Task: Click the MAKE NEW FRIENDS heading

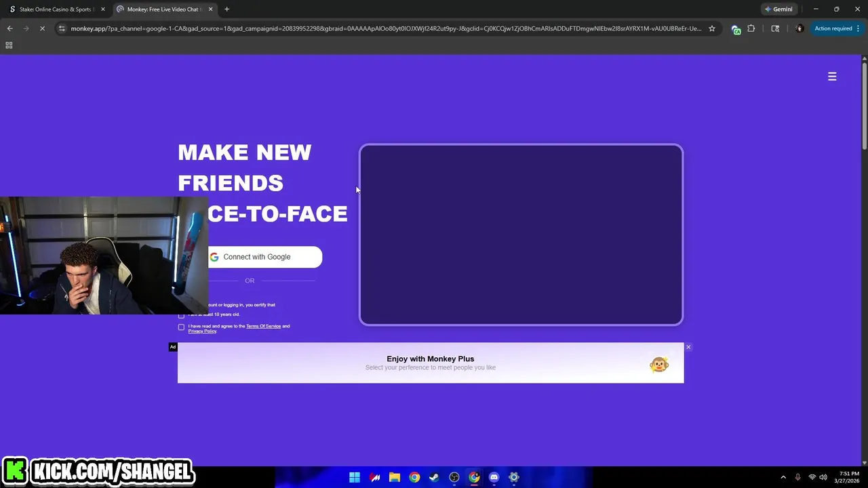Action: [245, 167]
